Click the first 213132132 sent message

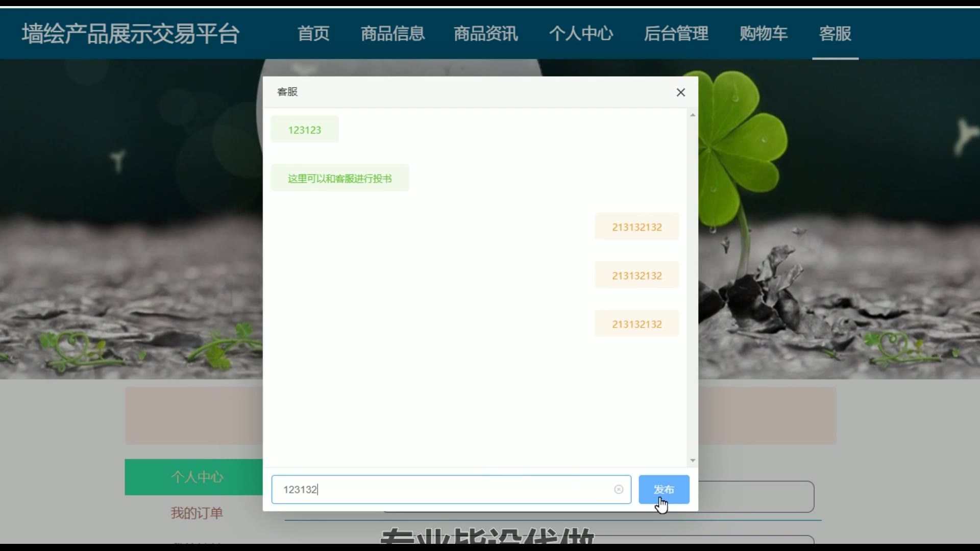[x=636, y=227]
